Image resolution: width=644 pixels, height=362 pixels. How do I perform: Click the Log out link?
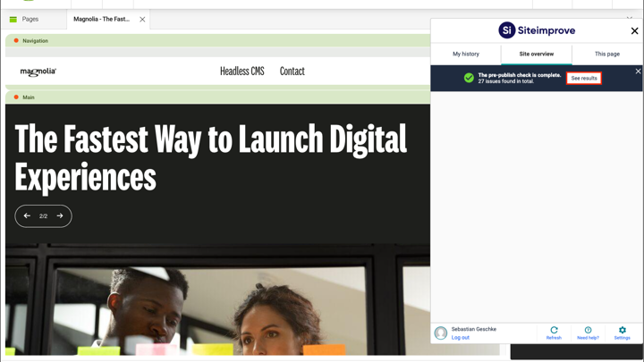pyautogui.click(x=460, y=338)
